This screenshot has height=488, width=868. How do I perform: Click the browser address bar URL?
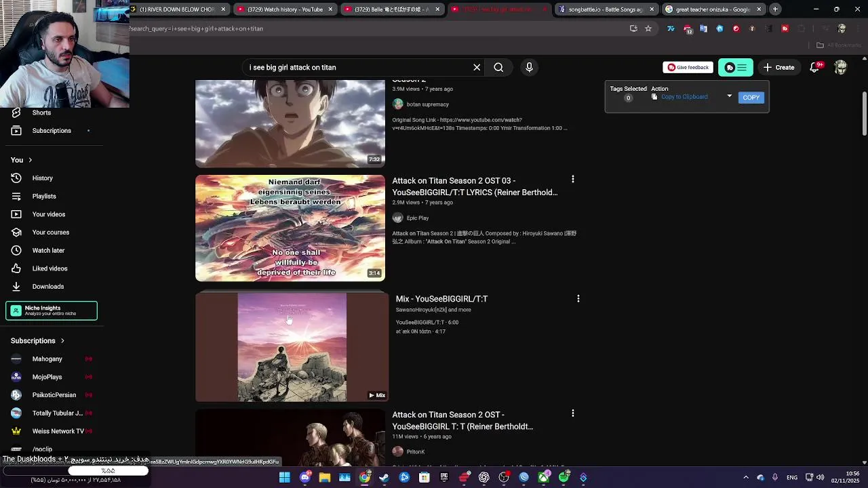[x=197, y=28]
